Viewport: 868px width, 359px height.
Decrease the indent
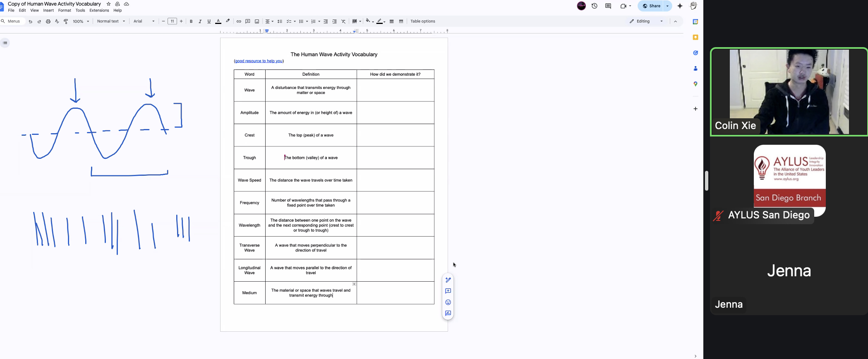[326, 22]
